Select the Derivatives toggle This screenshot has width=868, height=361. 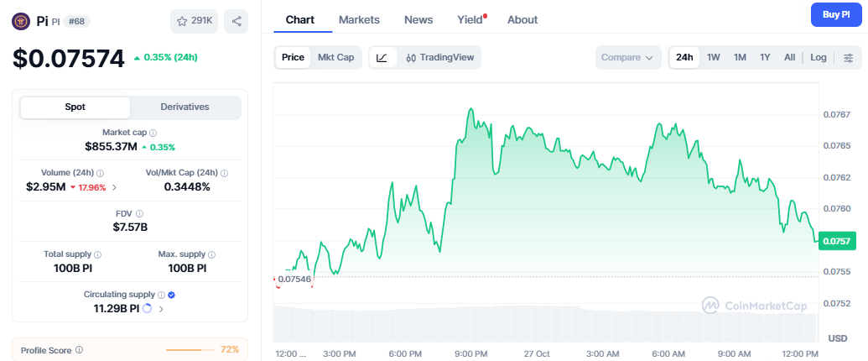click(x=185, y=107)
